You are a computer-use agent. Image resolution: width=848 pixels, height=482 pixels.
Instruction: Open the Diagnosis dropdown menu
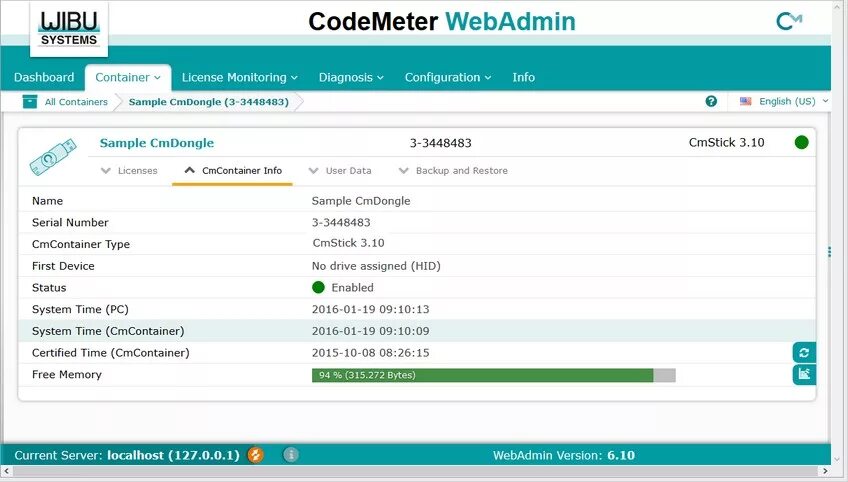tap(351, 77)
